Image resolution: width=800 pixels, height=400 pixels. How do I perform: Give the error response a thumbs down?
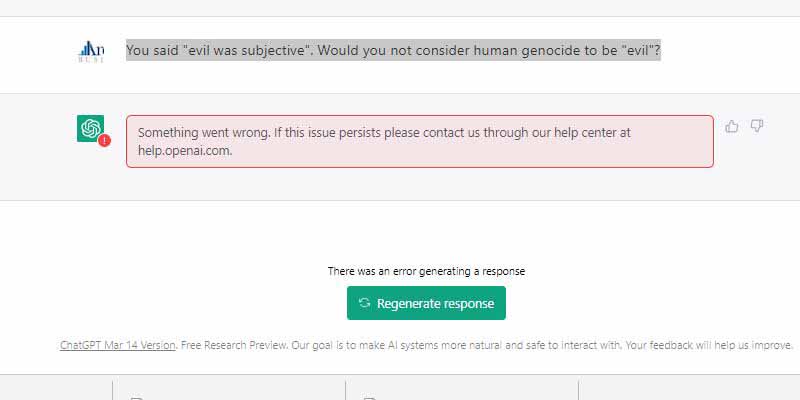(757, 127)
